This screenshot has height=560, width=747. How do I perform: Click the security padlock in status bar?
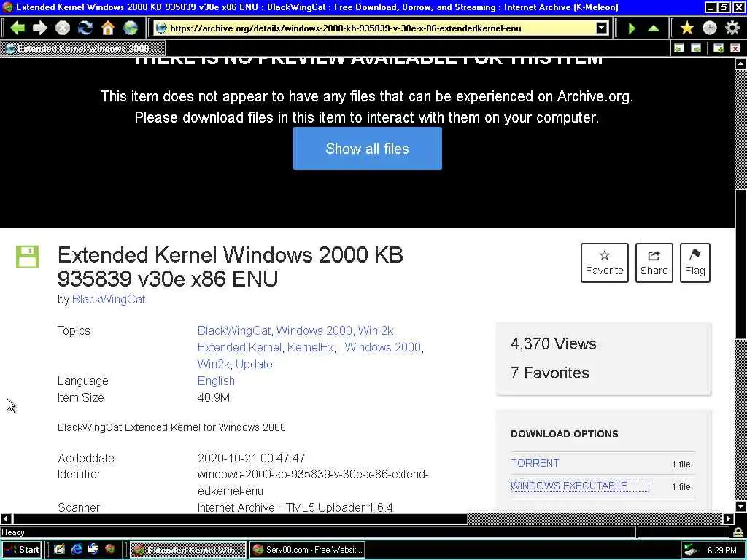739,532
